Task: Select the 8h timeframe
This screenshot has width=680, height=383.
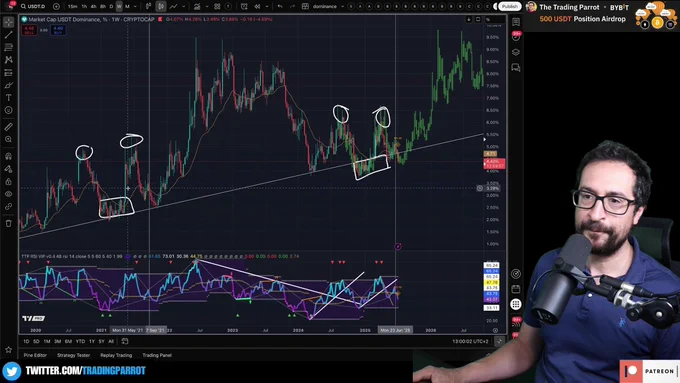Action: pos(103,7)
